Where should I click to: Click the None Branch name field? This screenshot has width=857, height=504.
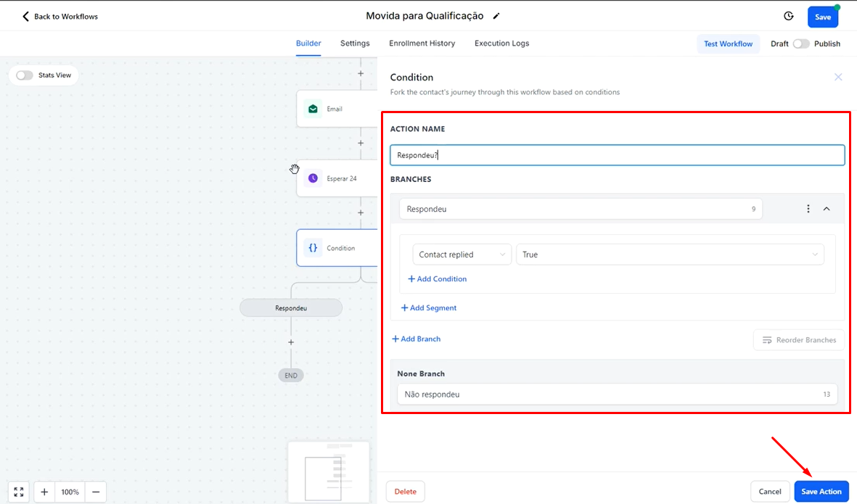coord(608,394)
